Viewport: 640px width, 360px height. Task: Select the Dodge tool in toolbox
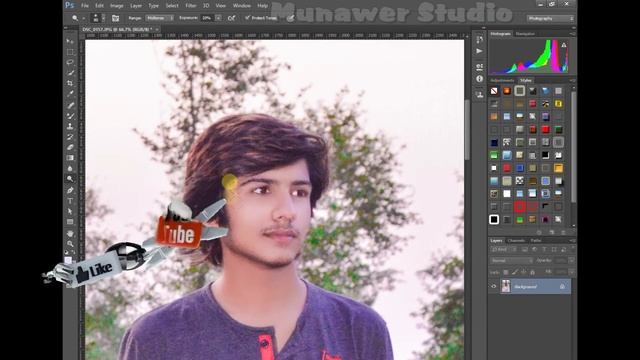point(70,179)
